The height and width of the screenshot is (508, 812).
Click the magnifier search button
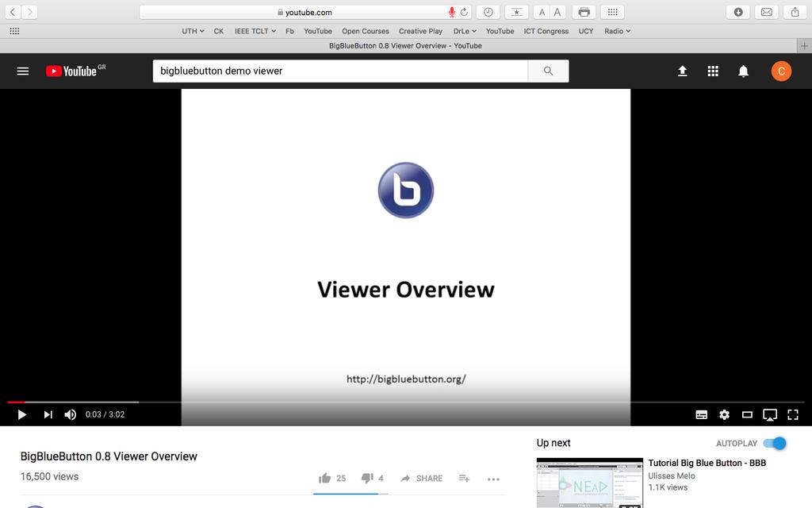(x=549, y=71)
